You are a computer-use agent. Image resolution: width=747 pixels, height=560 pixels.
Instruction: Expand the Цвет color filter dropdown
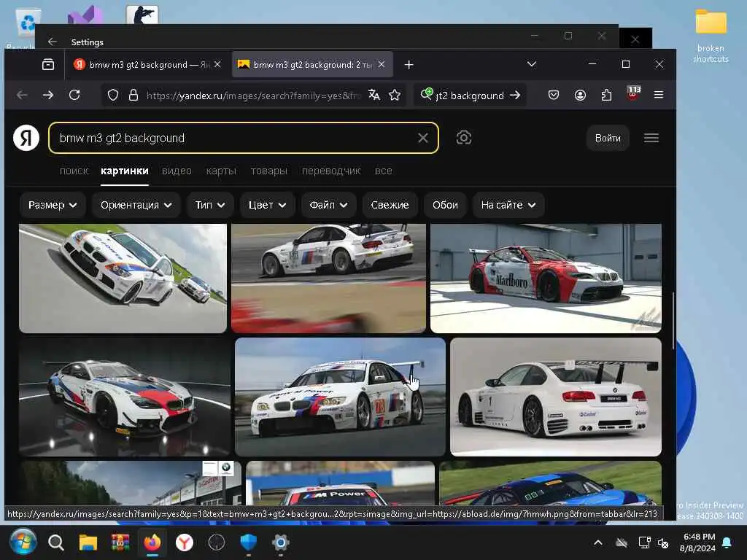[x=267, y=205]
